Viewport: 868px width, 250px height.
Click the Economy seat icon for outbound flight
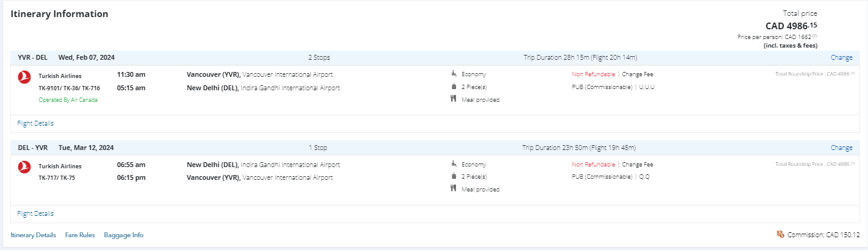(454, 74)
